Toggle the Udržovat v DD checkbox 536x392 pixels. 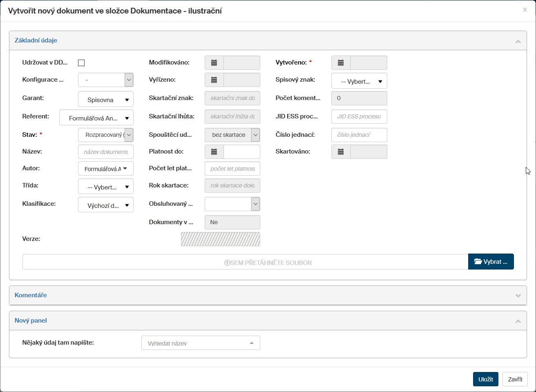pyautogui.click(x=81, y=63)
